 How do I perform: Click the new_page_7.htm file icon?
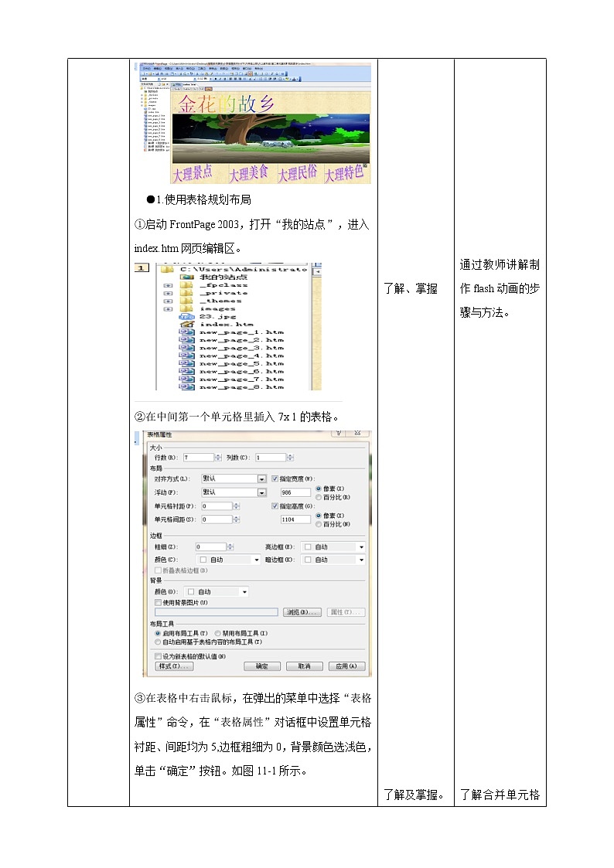pos(187,380)
